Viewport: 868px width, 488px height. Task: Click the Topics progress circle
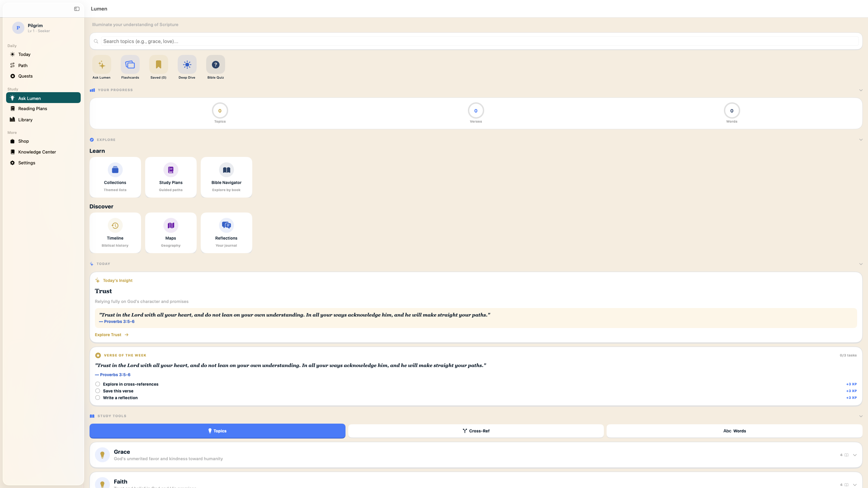[x=220, y=111]
